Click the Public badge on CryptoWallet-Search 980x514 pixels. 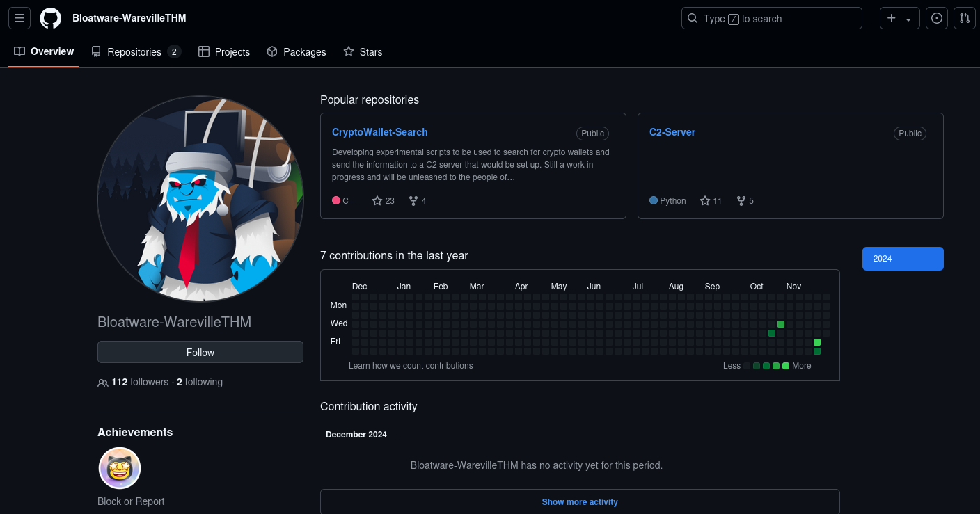[x=593, y=134]
